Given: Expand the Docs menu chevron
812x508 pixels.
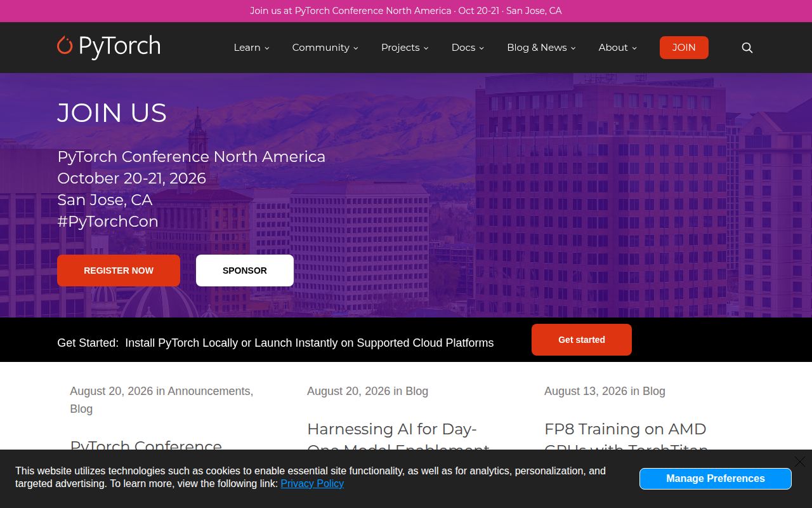Looking at the screenshot, I should point(481,48).
